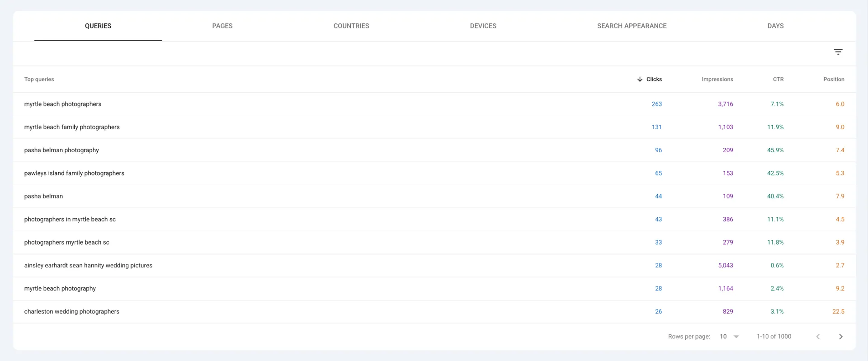Open 'ainsley earhardt sean hannity wedding pictures' query

(88, 265)
